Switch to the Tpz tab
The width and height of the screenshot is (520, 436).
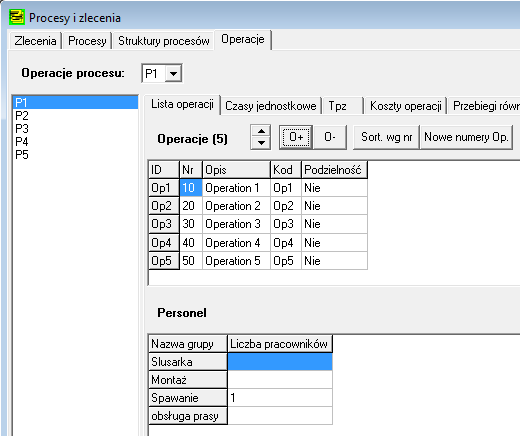pos(343,106)
